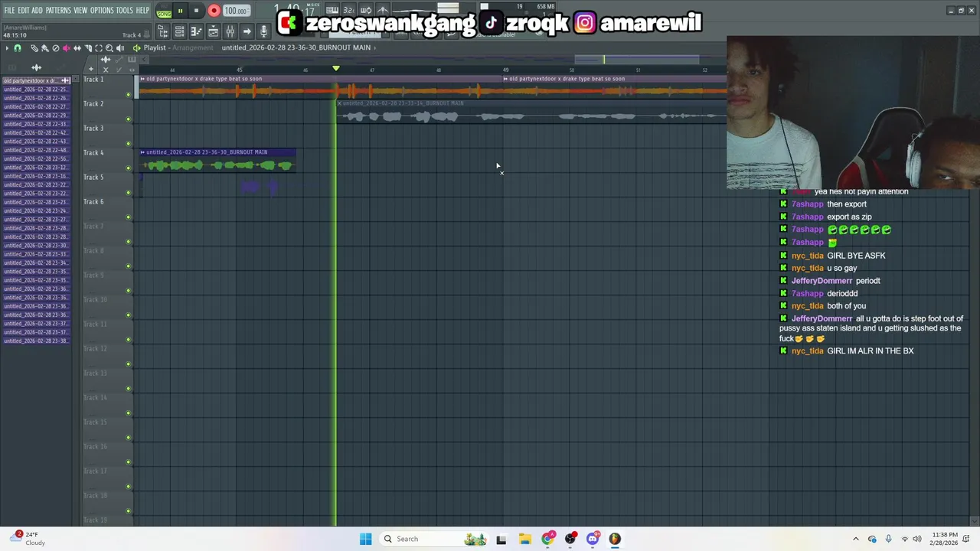
Task: Click the countdown 3-2-1 icon
Action: click(348, 10)
